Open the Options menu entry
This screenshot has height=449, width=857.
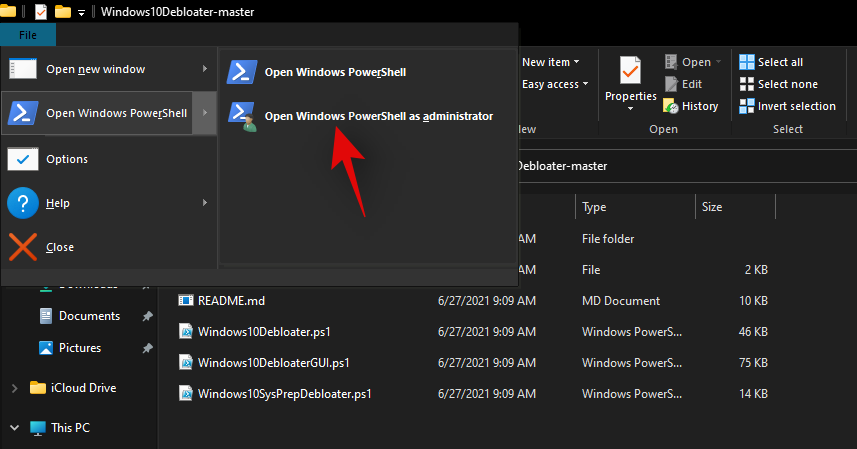[66, 159]
